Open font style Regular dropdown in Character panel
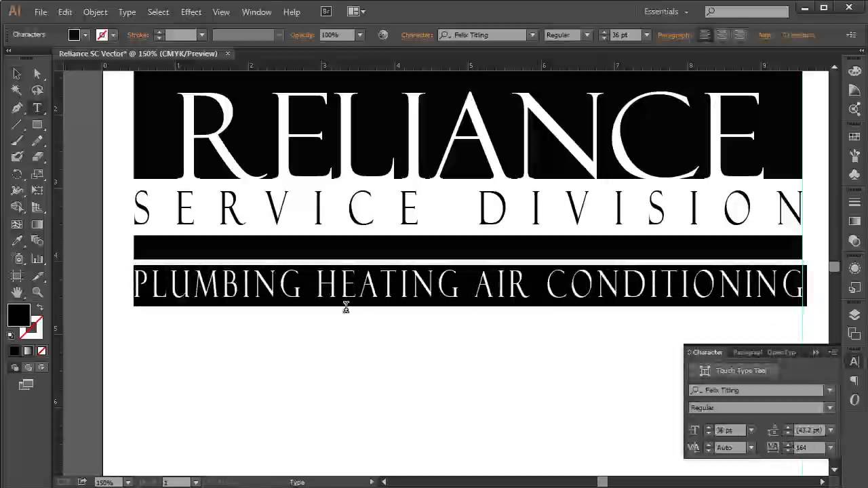This screenshot has height=488, width=868. [x=829, y=408]
